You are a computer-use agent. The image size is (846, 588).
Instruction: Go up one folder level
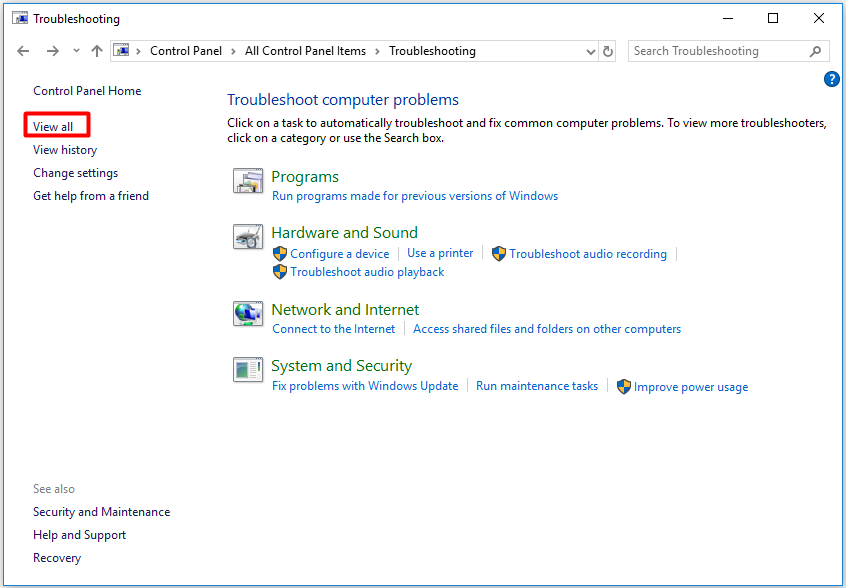click(x=97, y=51)
